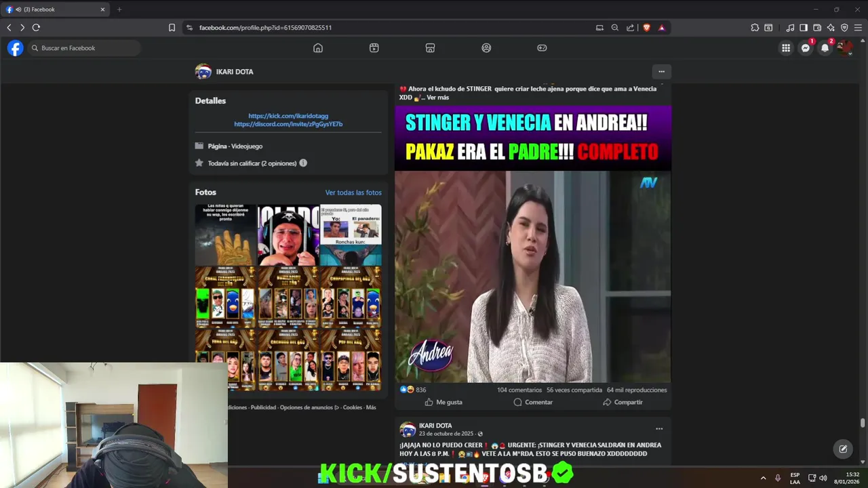Screen dimensions: 868x488
Task: Open the Cookies footer link
Action: click(353, 407)
